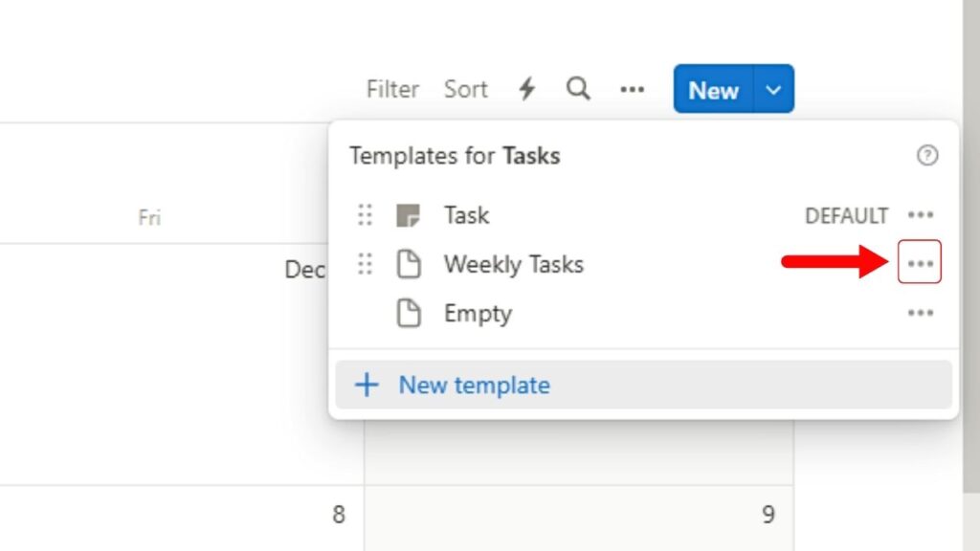Select the Weekly Tasks template
The height and width of the screenshot is (551, 980).
pos(513,264)
